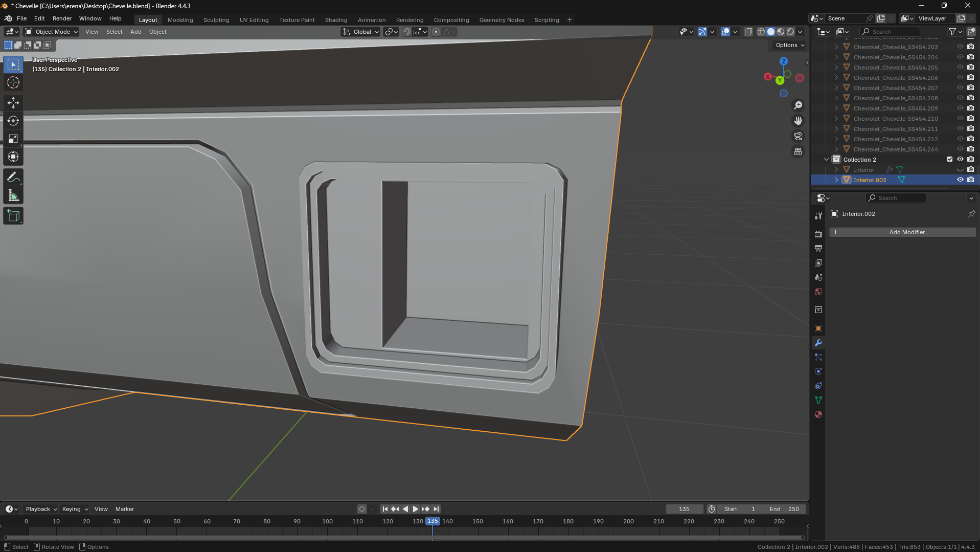The height and width of the screenshot is (552, 980).
Task: Open the Particles properties tab
Action: (818, 357)
